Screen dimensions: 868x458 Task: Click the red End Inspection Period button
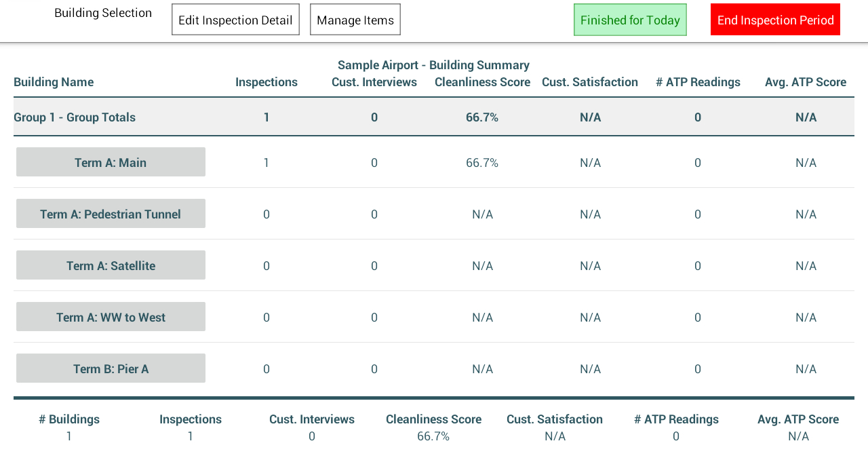click(775, 20)
